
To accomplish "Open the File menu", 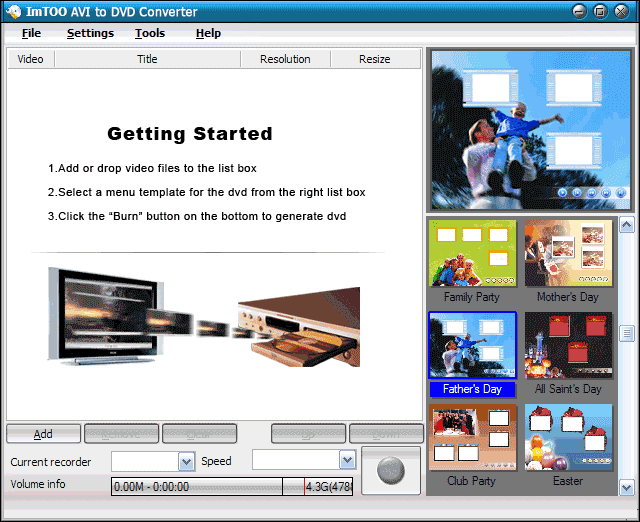I will pyautogui.click(x=31, y=33).
